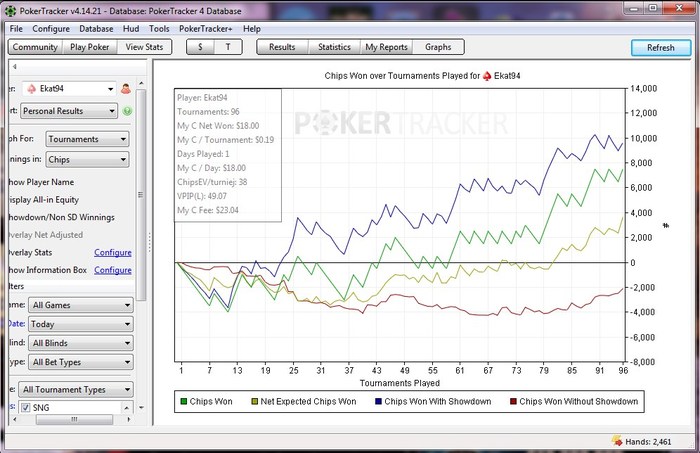Click the My C Fee: $23.04 line
The width and height of the screenshot is (700, 453).
click(208, 210)
